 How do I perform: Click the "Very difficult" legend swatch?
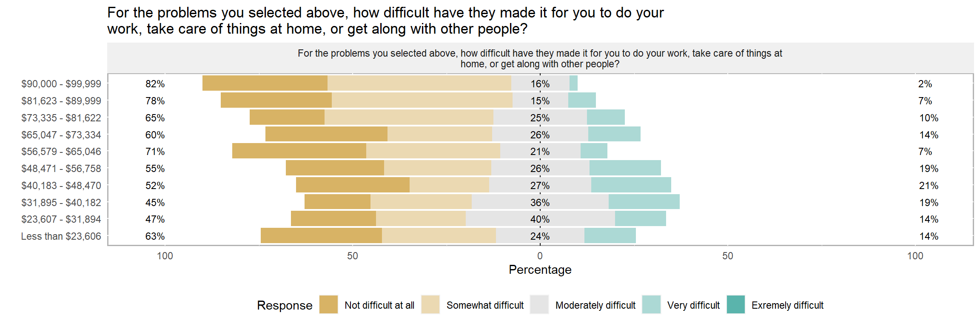click(x=651, y=304)
